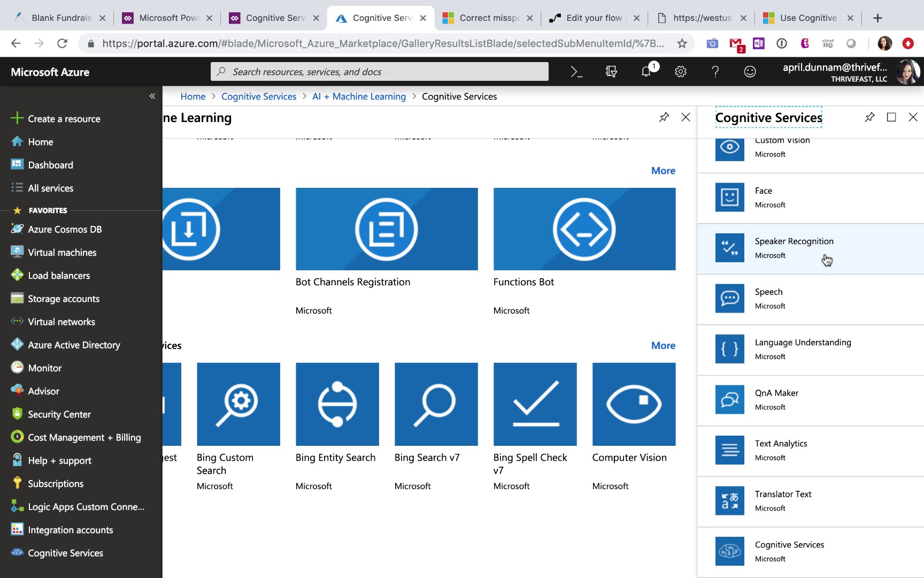This screenshot has height=578, width=924.
Task: Select Face in Cognitive Services list
Action: (x=811, y=197)
